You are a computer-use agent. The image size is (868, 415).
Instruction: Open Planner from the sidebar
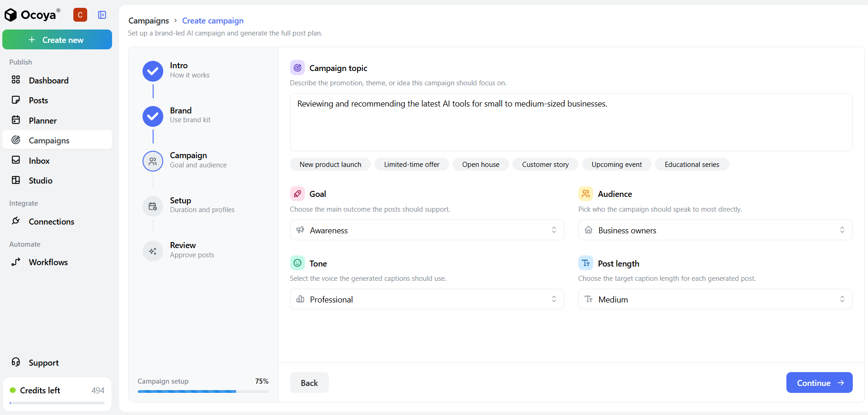57,120
